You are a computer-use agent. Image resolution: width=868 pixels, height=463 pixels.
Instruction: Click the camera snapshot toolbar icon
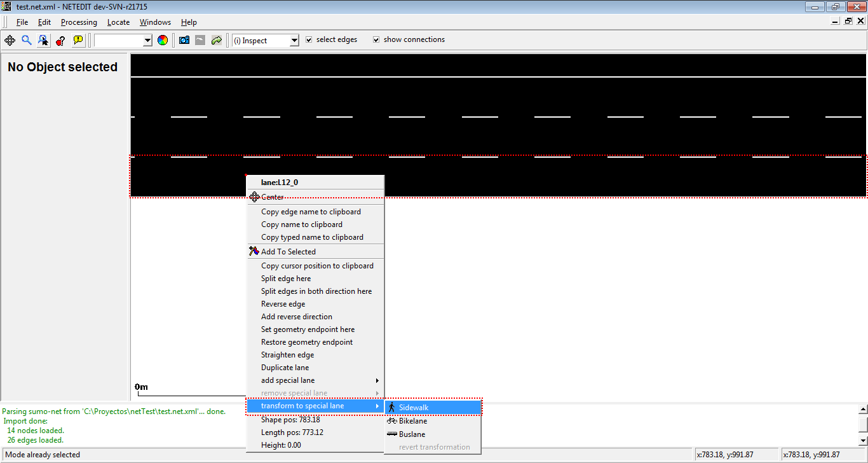pyautogui.click(x=184, y=40)
